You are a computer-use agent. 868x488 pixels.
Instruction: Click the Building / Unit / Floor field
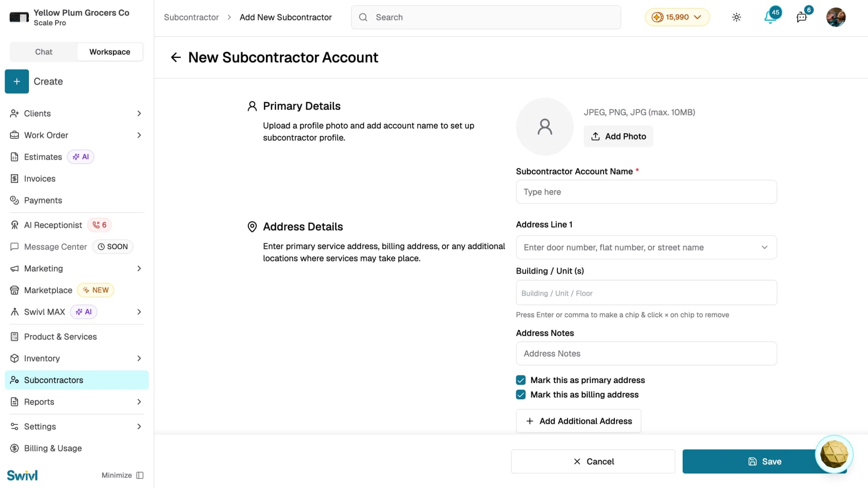pyautogui.click(x=646, y=293)
